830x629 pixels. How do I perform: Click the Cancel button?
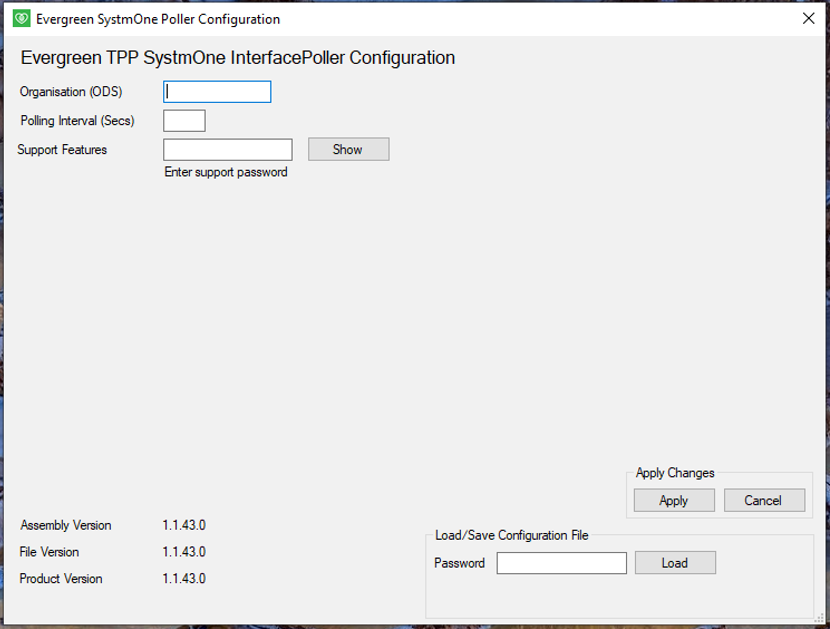(x=764, y=500)
